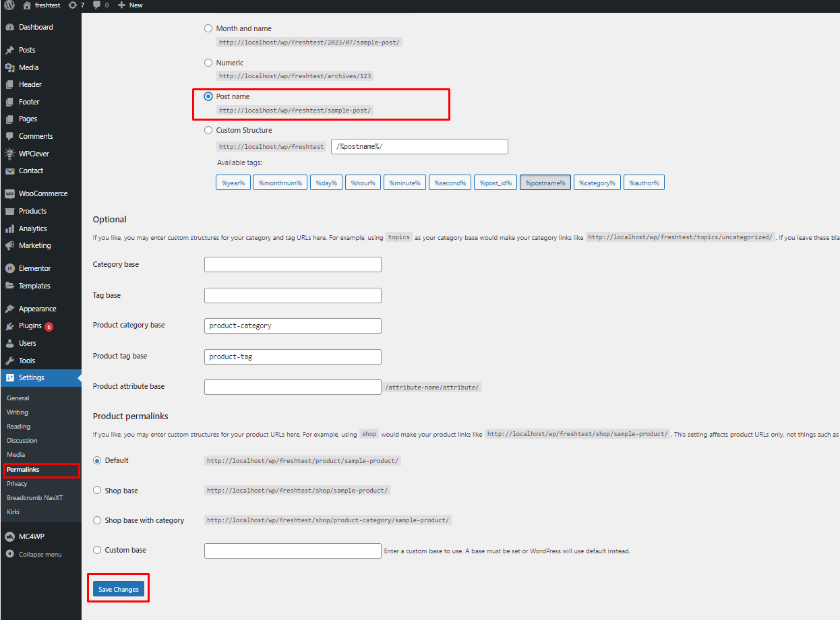840x620 pixels.
Task: Click the WordPress logo icon
Action: [x=8, y=5]
